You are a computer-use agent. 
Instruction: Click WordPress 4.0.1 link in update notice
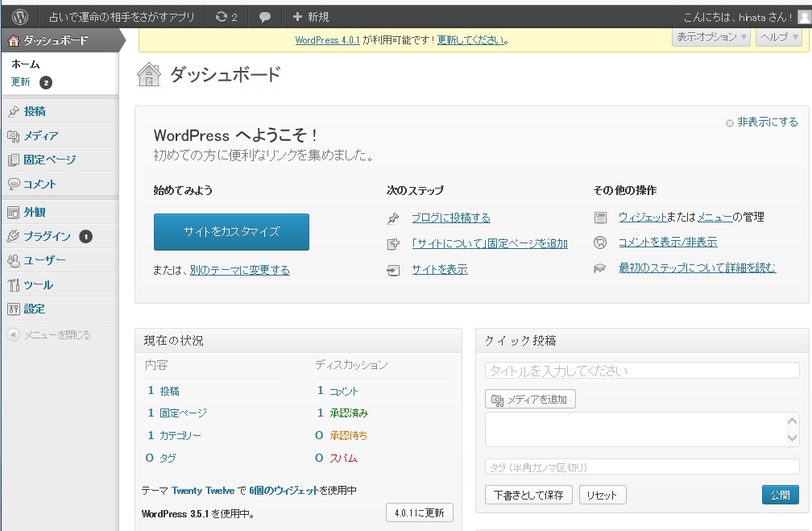327,40
